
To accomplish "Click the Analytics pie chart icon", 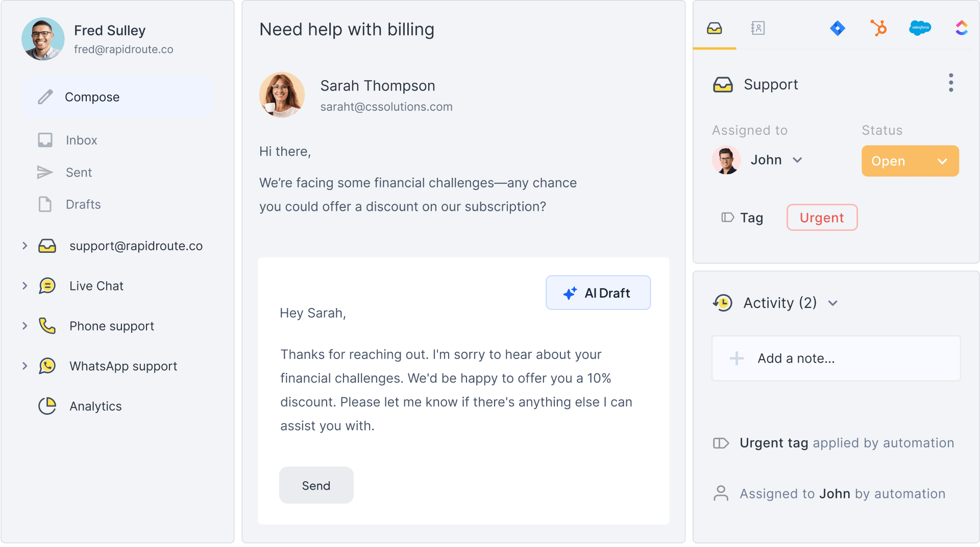I will [47, 406].
